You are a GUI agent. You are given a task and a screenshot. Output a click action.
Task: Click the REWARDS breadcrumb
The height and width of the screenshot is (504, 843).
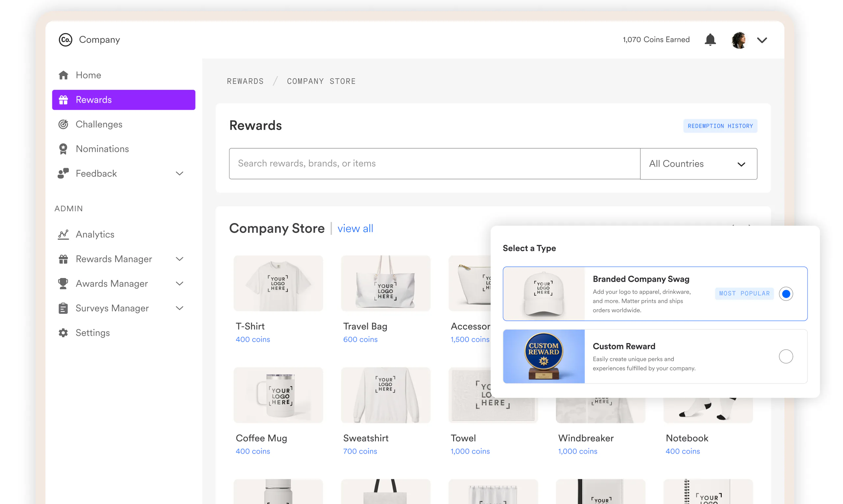click(x=245, y=81)
